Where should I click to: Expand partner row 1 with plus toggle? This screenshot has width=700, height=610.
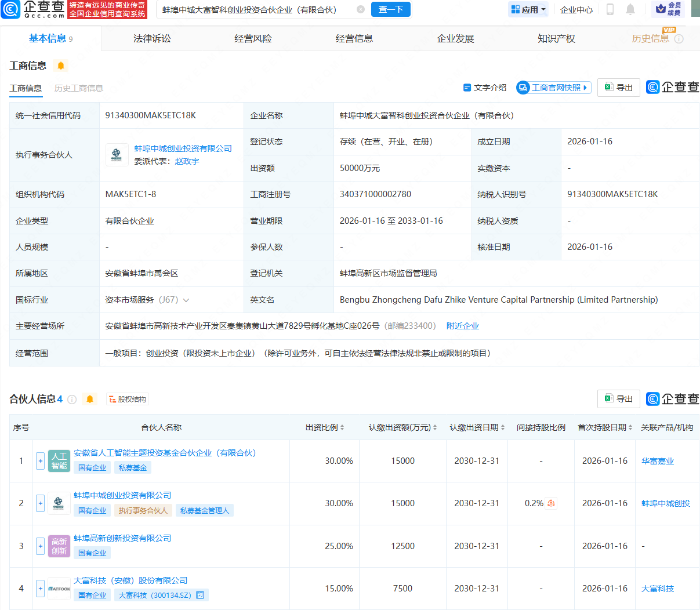click(40, 461)
